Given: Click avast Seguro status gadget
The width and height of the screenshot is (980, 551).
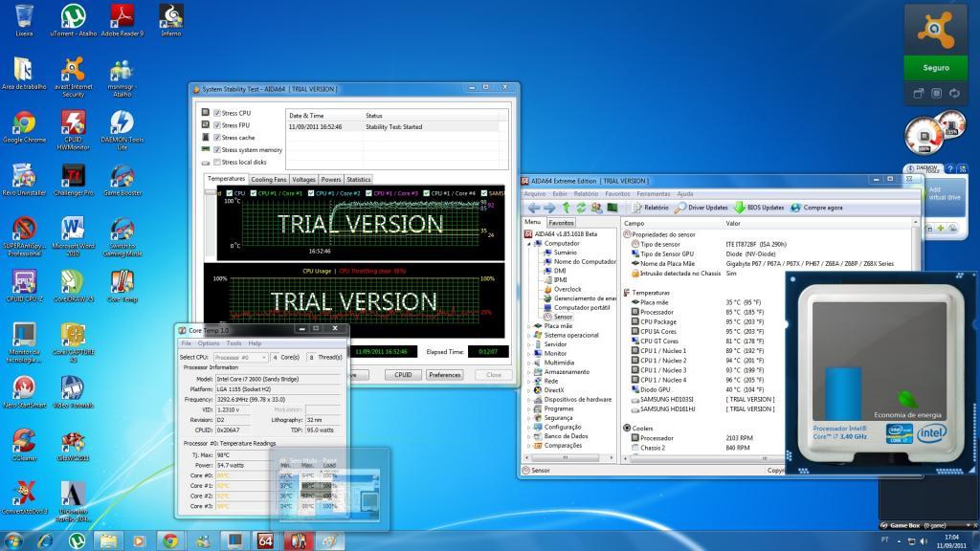Looking at the screenshot, I should pos(936,68).
